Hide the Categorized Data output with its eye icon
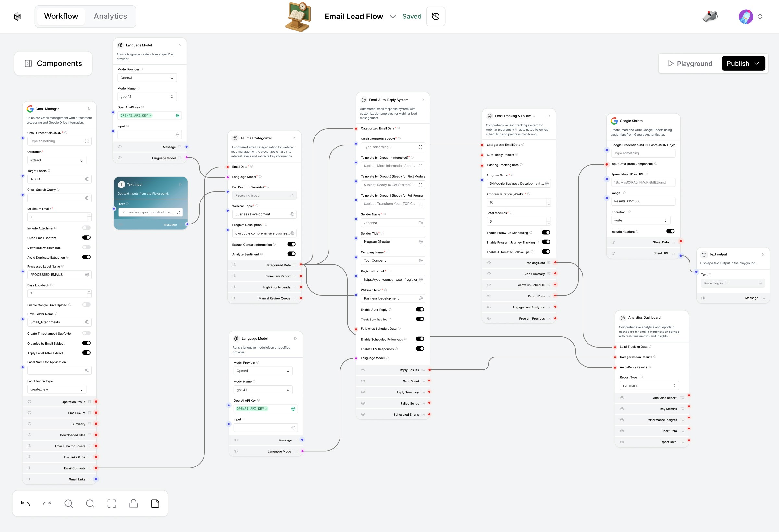 point(234,265)
